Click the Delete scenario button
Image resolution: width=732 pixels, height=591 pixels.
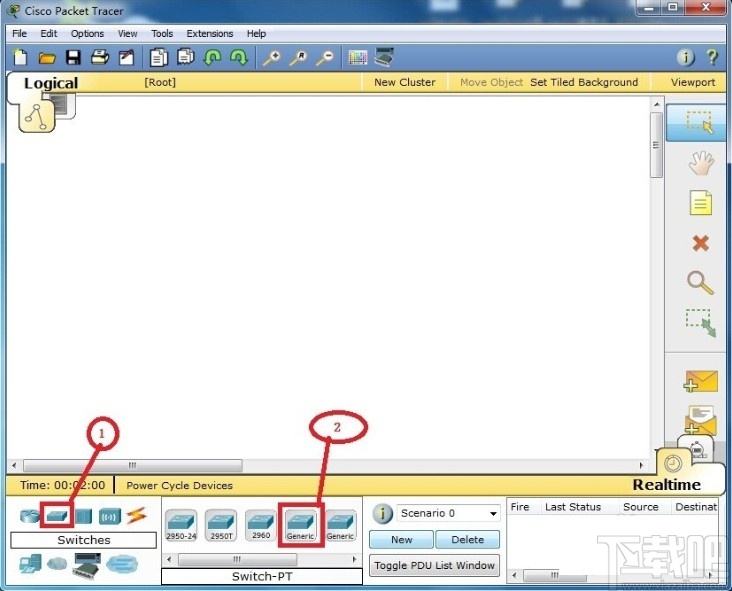coord(467,540)
